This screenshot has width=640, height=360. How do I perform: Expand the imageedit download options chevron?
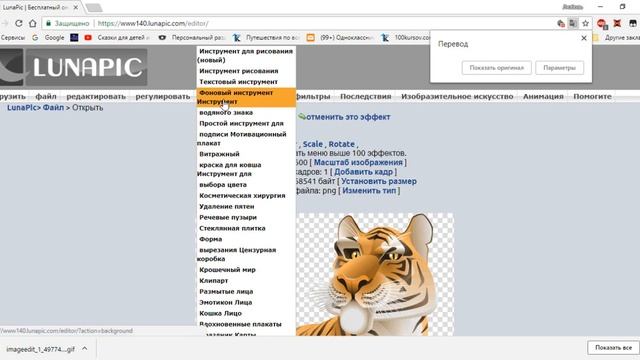(84, 349)
